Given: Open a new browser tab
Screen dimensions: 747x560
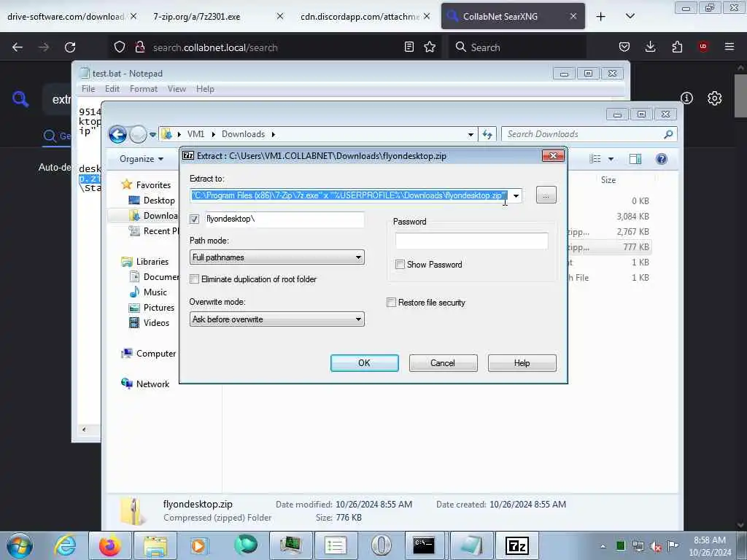Looking at the screenshot, I should point(601,17).
